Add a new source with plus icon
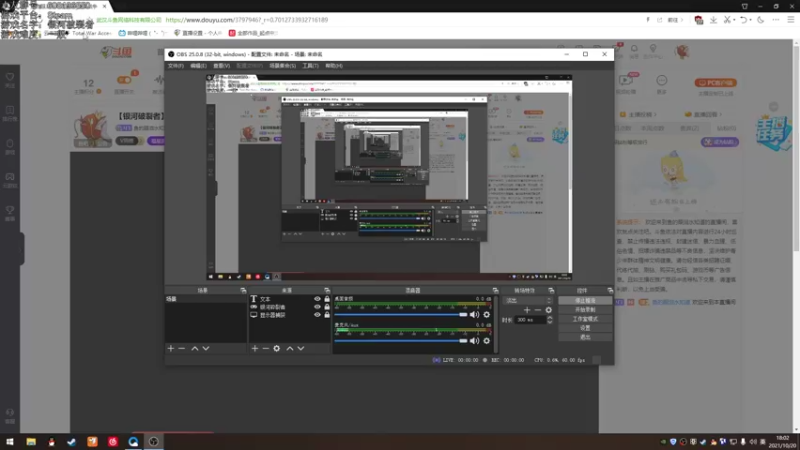Image resolution: width=800 pixels, height=450 pixels. tap(255, 348)
